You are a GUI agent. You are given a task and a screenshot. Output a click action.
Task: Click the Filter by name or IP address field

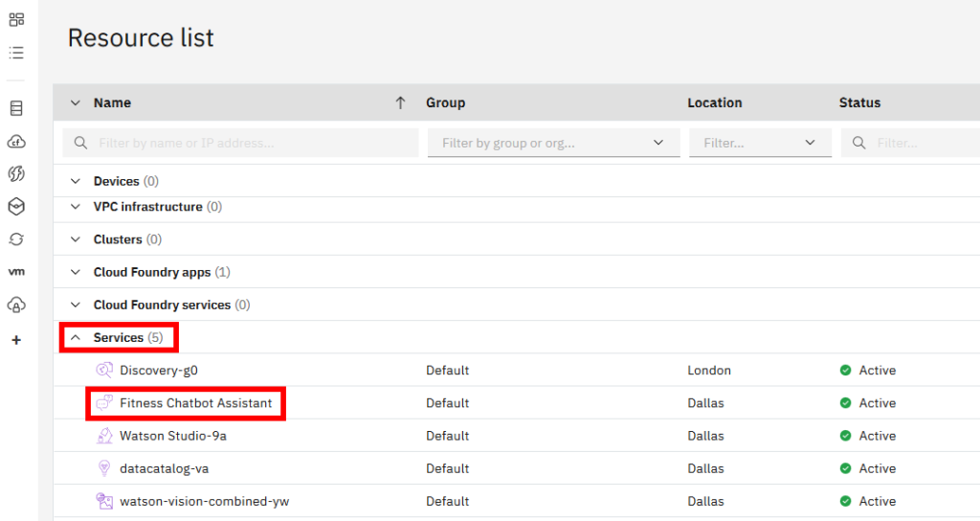(240, 143)
